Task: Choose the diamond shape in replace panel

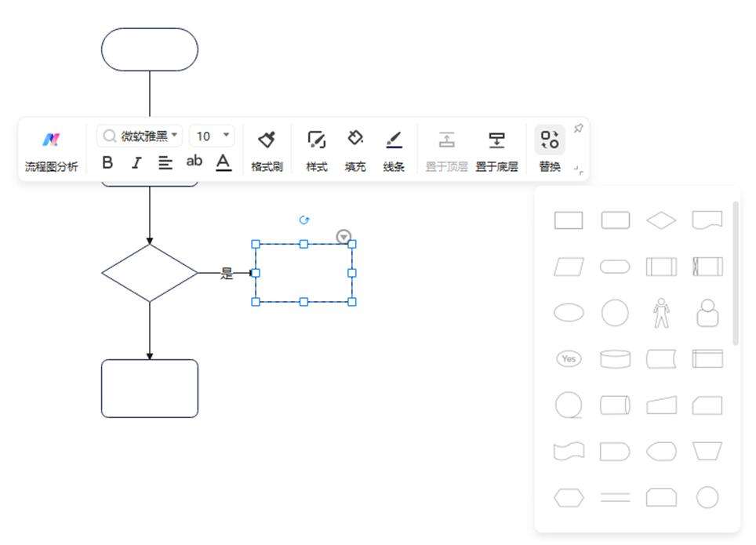Action: (x=661, y=220)
